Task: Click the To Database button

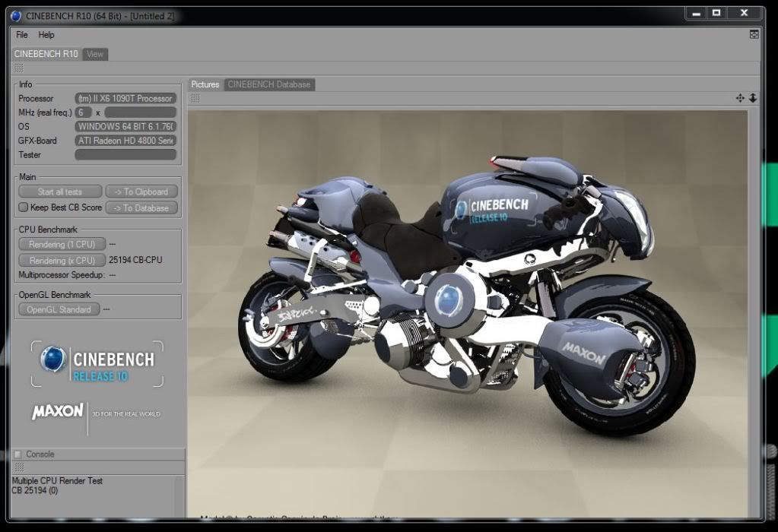Action: point(141,208)
